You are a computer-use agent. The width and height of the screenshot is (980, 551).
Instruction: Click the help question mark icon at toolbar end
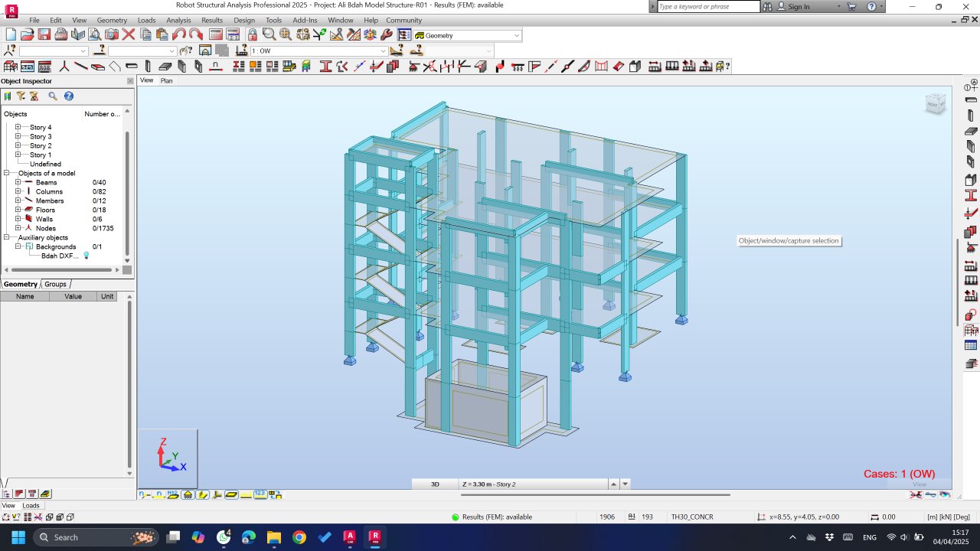[x=722, y=67]
